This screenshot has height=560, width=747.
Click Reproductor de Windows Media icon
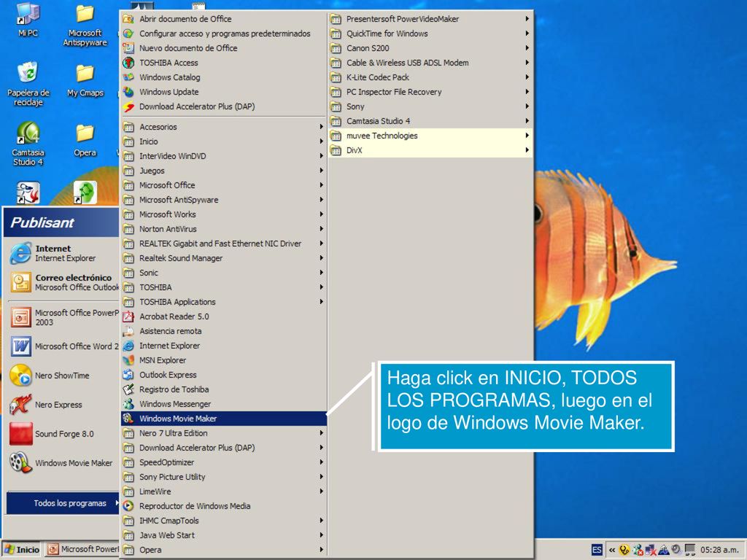[128, 506]
